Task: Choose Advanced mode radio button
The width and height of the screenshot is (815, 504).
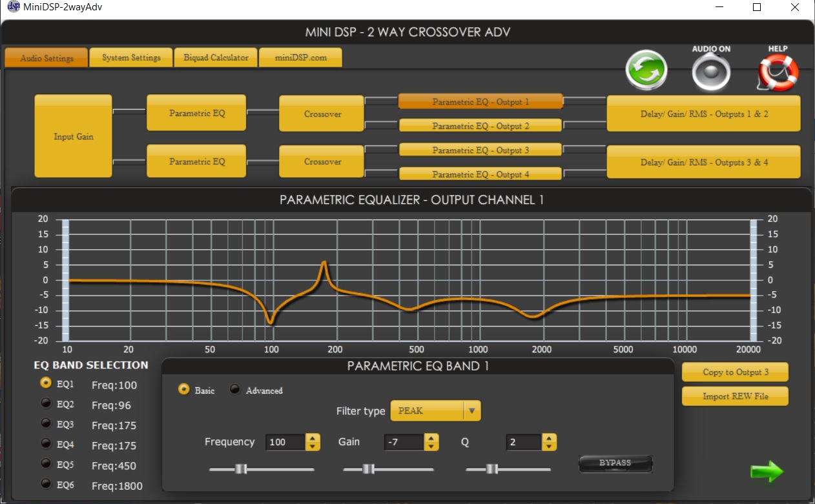Action: click(235, 389)
